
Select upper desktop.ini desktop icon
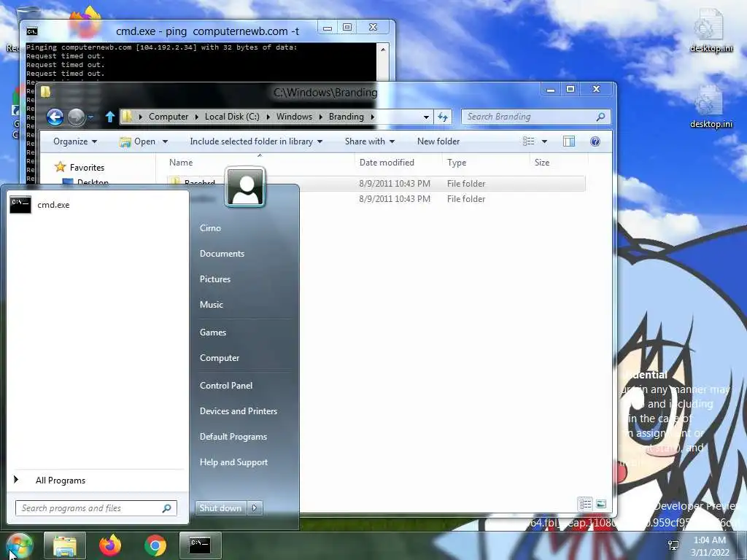point(711,31)
